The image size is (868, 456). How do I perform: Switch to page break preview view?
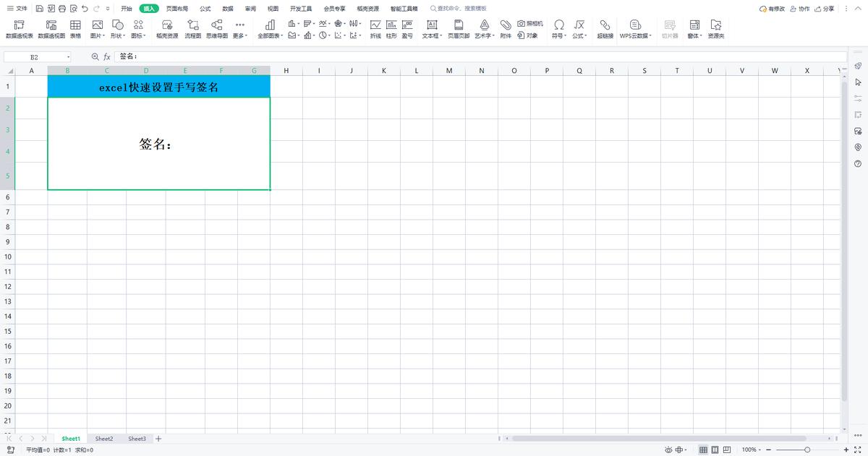[715, 449]
